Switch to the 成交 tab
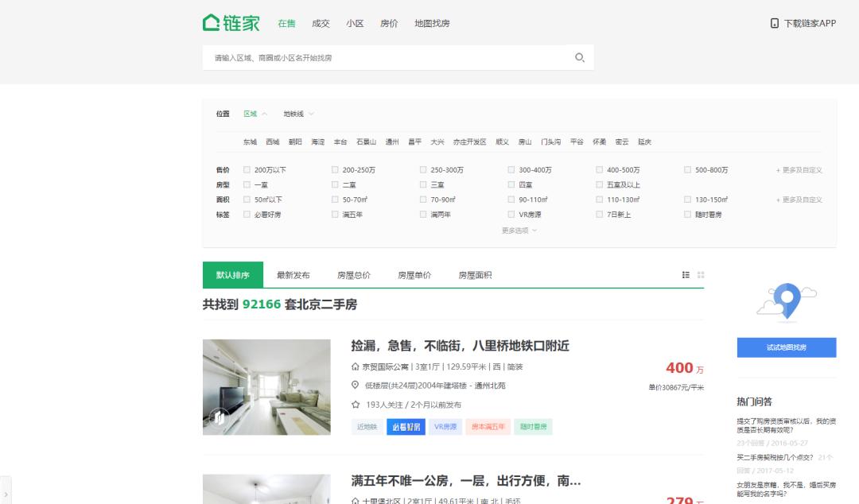Image resolution: width=859 pixels, height=504 pixels. coord(321,23)
